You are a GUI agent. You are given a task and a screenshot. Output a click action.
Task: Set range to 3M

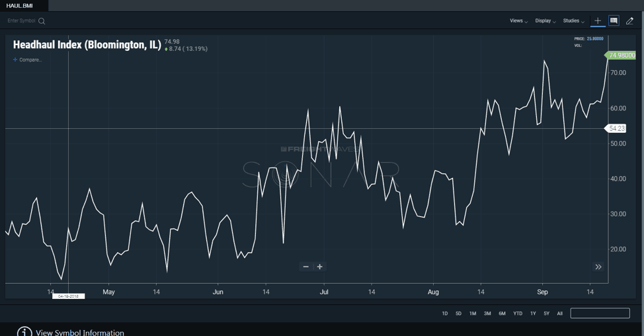[x=487, y=314]
